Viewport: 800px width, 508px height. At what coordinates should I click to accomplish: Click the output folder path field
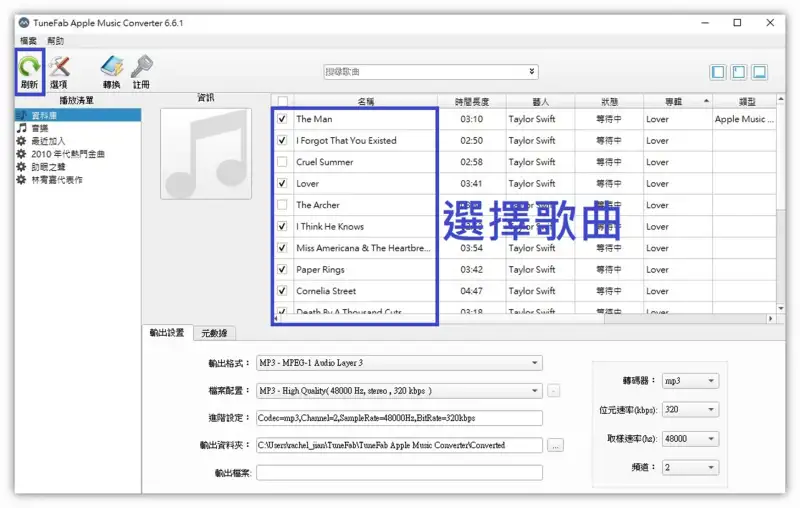[x=399, y=445]
